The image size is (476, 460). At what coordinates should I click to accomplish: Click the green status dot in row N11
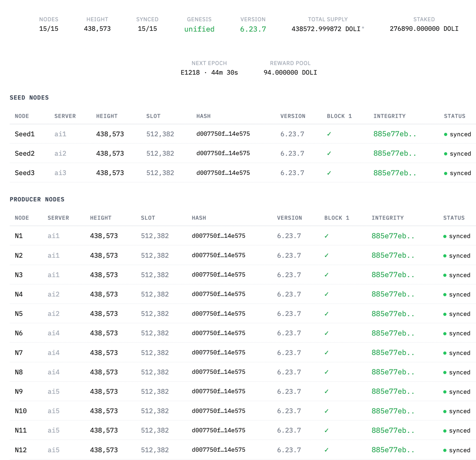tap(445, 431)
